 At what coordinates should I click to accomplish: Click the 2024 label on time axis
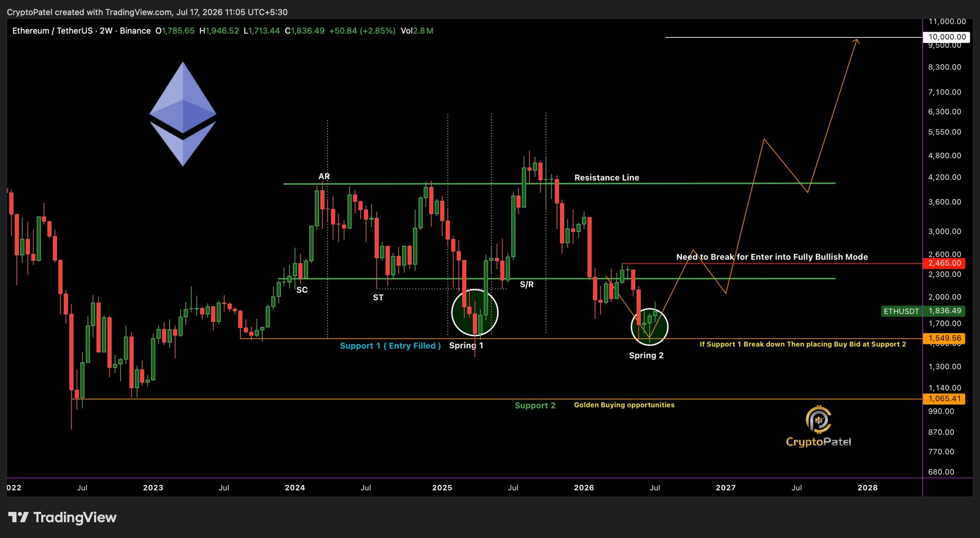click(295, 487)
